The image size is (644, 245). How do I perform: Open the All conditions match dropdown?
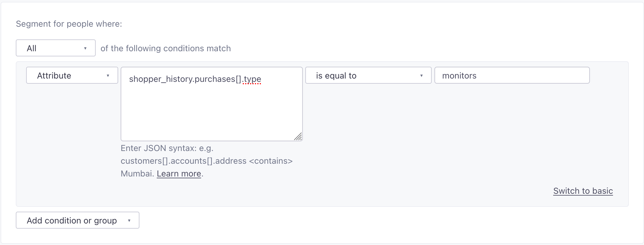pyautogui.click(x=55, y=48)
